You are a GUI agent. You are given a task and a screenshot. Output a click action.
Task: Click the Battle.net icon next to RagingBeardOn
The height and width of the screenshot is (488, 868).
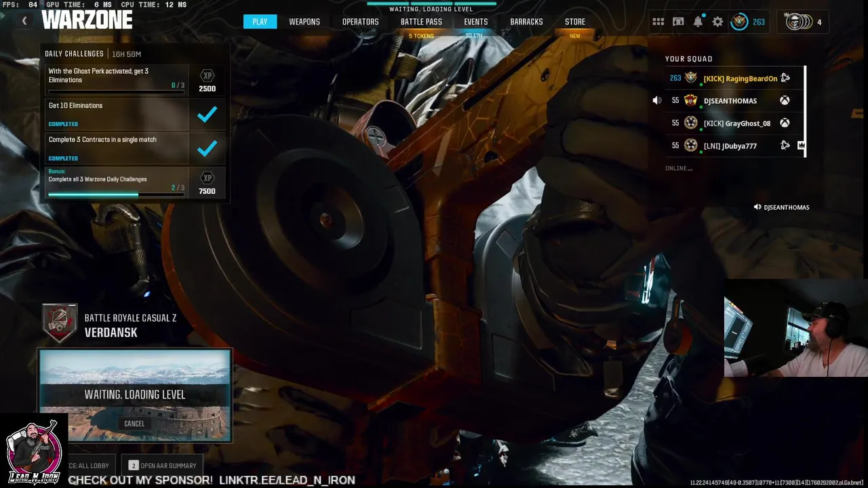point(785,78)
